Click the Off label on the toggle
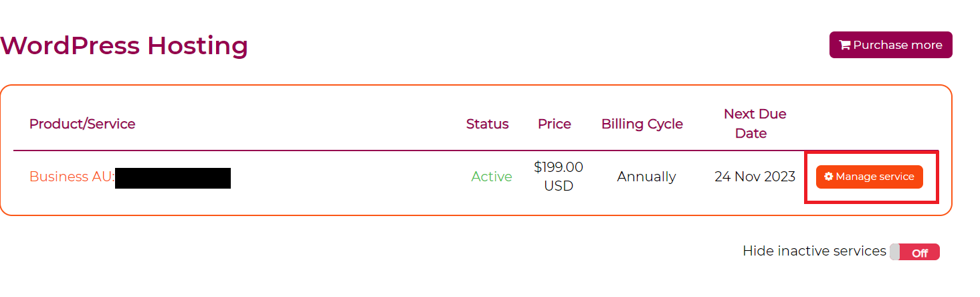This screenshot has height=297, width=980. [920, 253]
